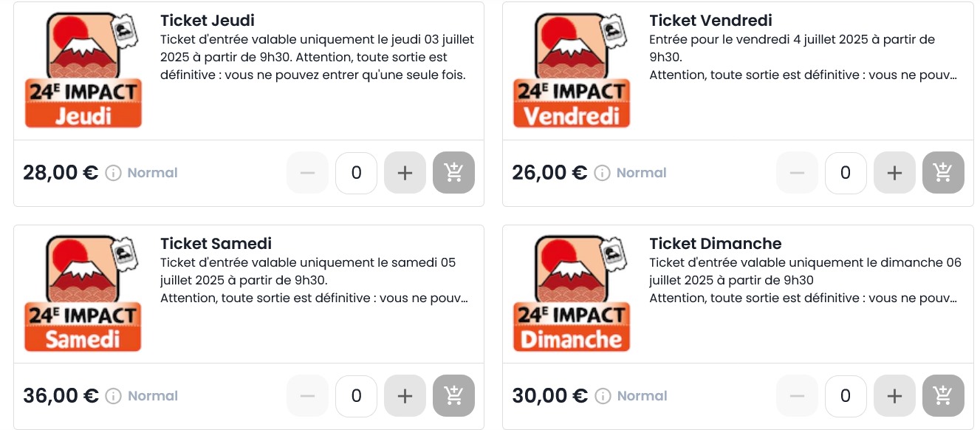Add Ticket Samedi to cart
This screenshot has height=430, width=980.
pos(453,396)
